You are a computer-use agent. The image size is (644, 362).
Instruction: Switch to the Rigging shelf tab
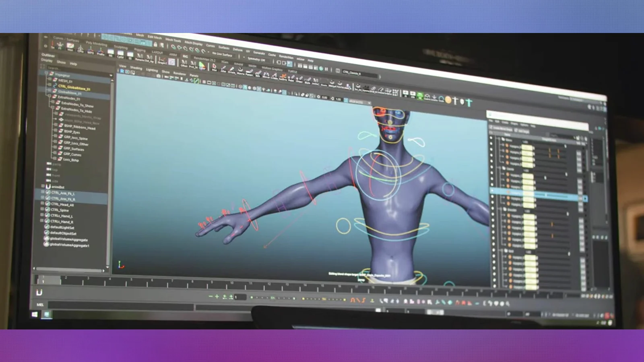140,50
